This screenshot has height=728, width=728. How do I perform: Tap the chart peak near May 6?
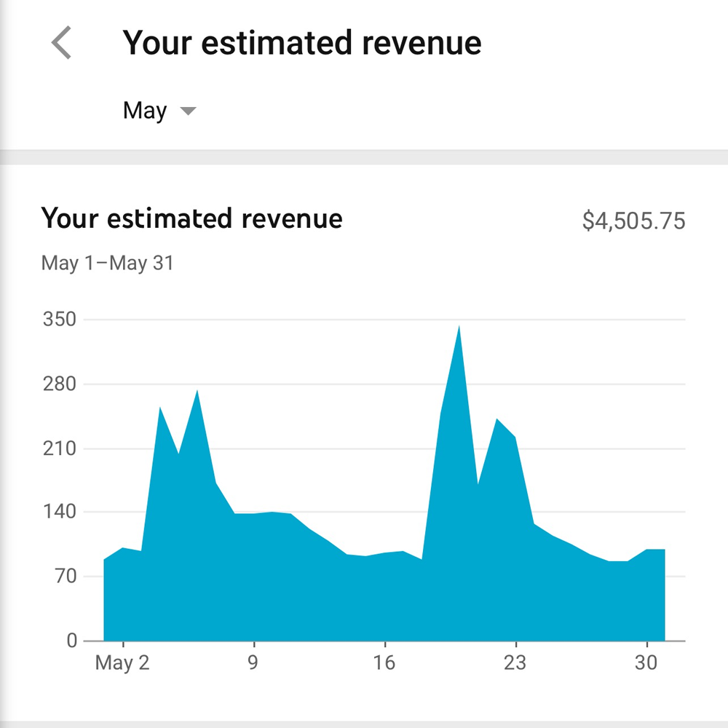tap(197, 394)
